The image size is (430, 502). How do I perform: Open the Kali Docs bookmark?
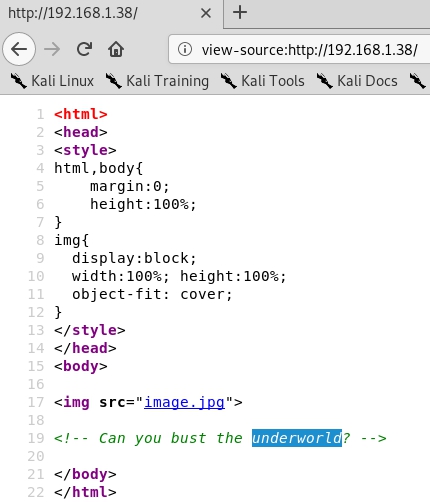coord(357,81)
